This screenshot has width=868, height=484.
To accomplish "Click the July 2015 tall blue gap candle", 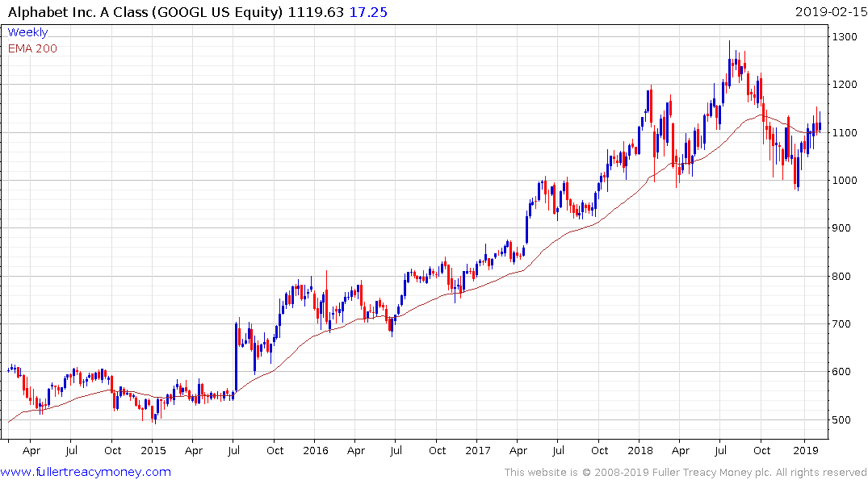I will [237, 358].
